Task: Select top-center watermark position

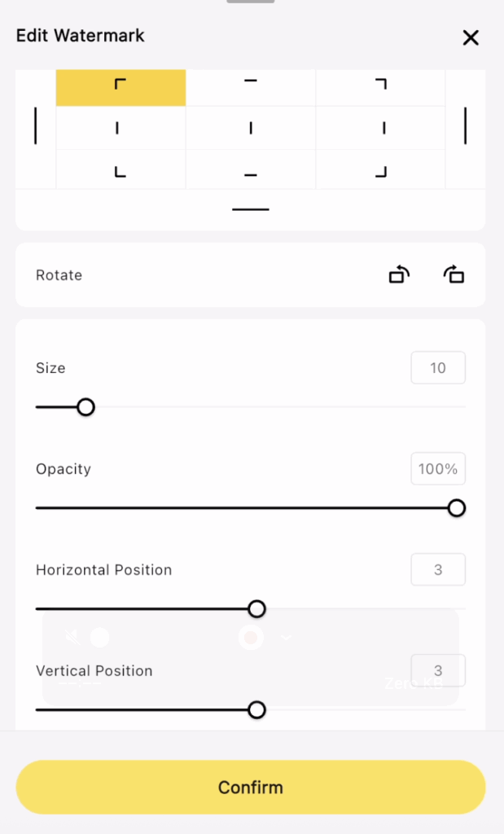Action: pyautogui.click(x=251, y=87)
